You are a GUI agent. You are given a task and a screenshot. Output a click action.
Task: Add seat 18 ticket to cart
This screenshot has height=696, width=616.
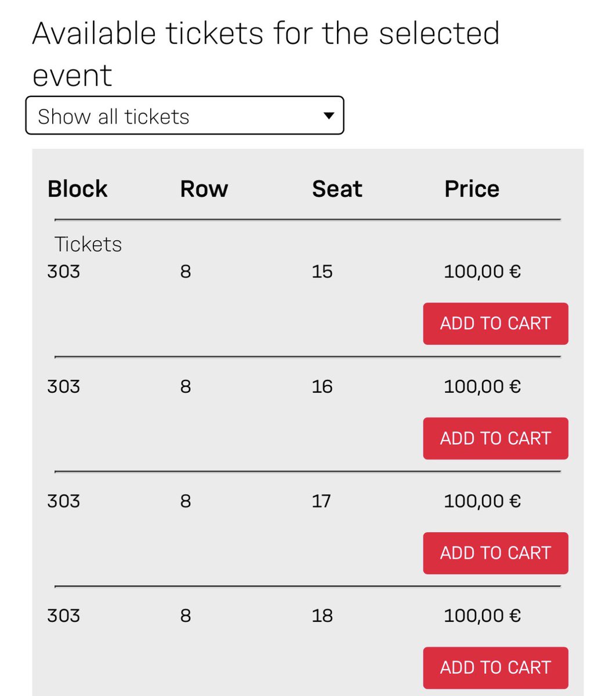tap(495, 668)
